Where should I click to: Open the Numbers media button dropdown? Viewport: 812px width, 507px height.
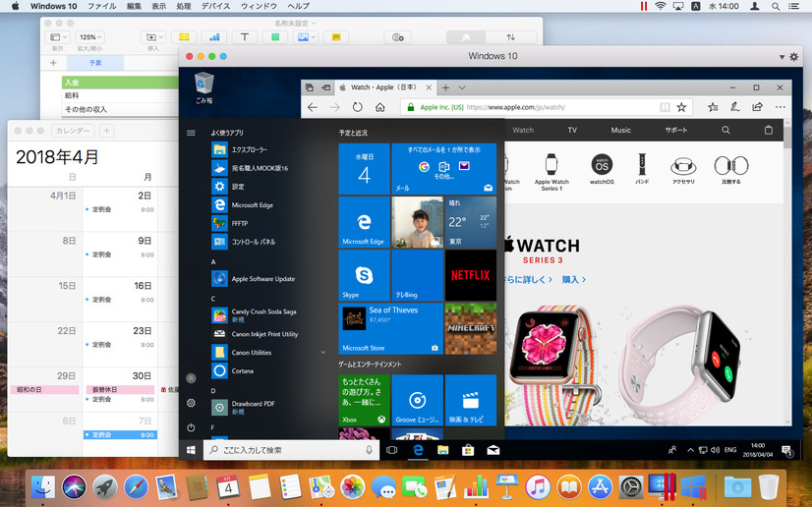(x=305, y=37)
